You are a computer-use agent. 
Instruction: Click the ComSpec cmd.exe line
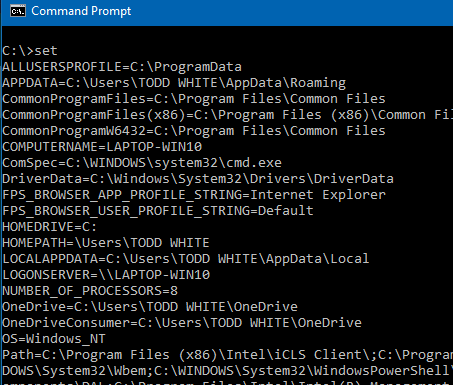point(142,163)
